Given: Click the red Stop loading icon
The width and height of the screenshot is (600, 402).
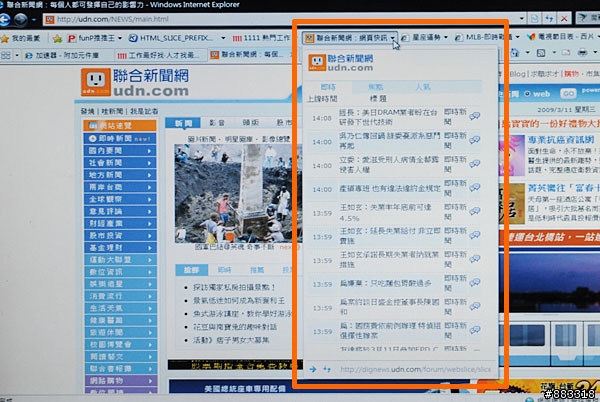Looking at the screenshot, I should click(x=564, y=18).
